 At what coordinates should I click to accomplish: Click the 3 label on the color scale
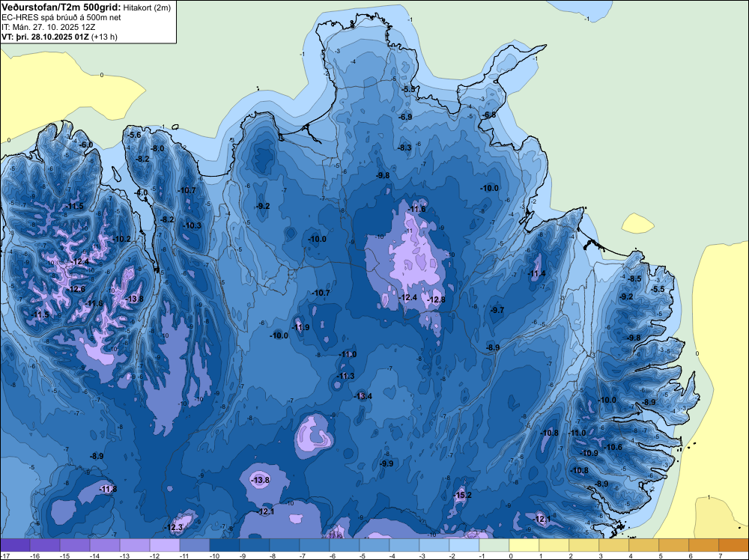coord(601,556)
